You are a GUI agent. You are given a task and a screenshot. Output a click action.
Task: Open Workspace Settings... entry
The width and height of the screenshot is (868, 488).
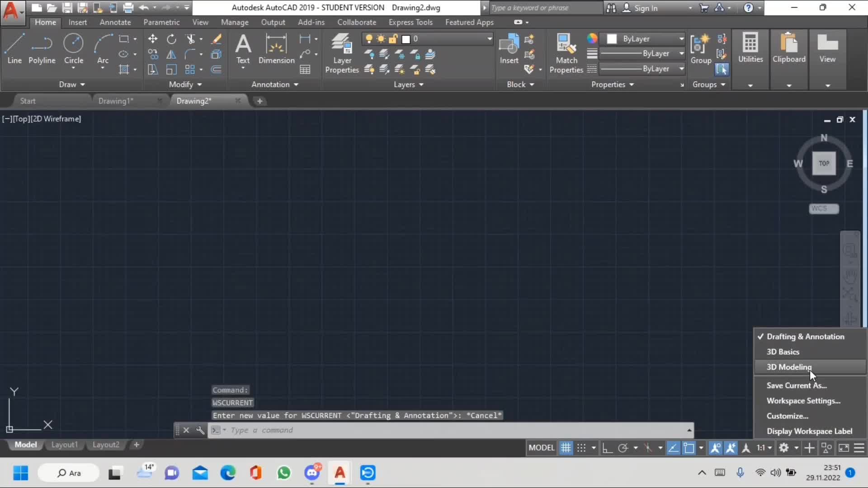[x=810, y=401]
